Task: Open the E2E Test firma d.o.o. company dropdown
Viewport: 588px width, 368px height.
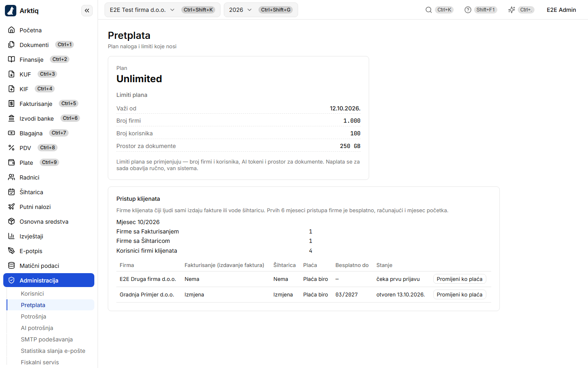Action: pyautogui.click(x=162, y=10)
